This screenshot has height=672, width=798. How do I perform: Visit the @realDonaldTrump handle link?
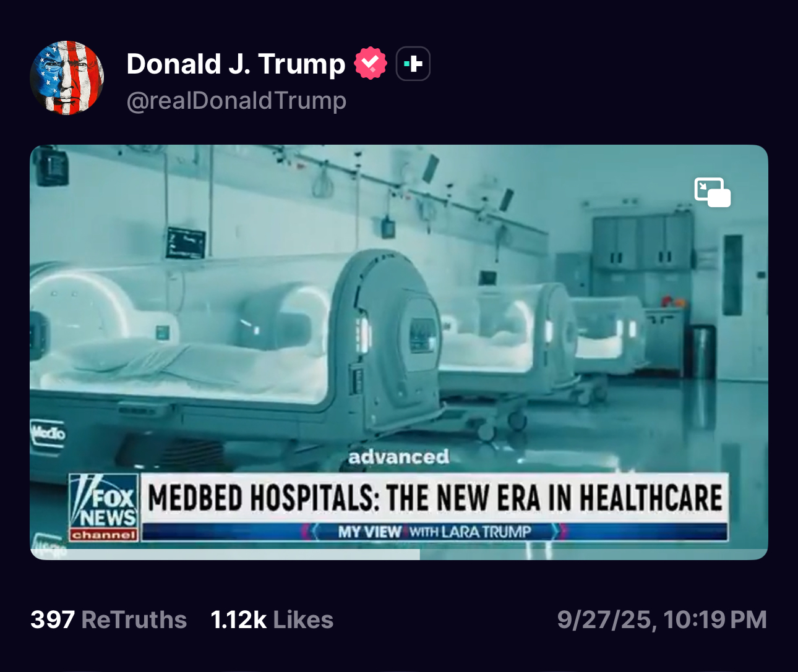(x=236, y=100)
